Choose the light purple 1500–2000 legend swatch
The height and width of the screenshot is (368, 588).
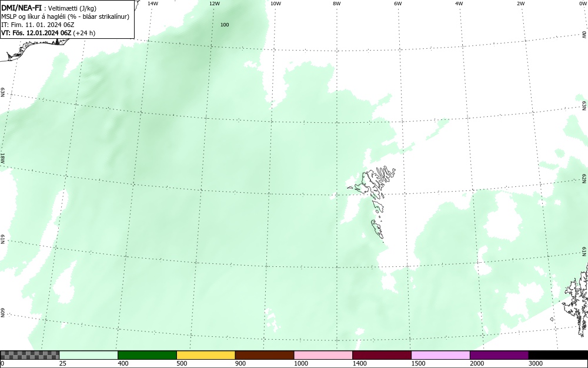[440, 355]
